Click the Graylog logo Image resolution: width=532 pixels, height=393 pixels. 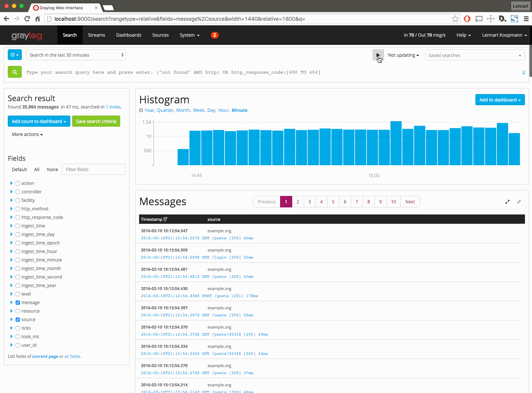27,36
